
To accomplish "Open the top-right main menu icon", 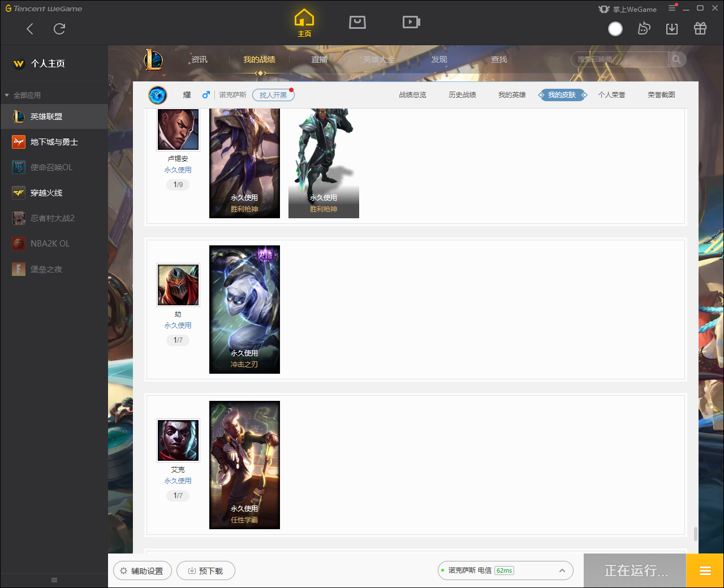I will 672,8.
